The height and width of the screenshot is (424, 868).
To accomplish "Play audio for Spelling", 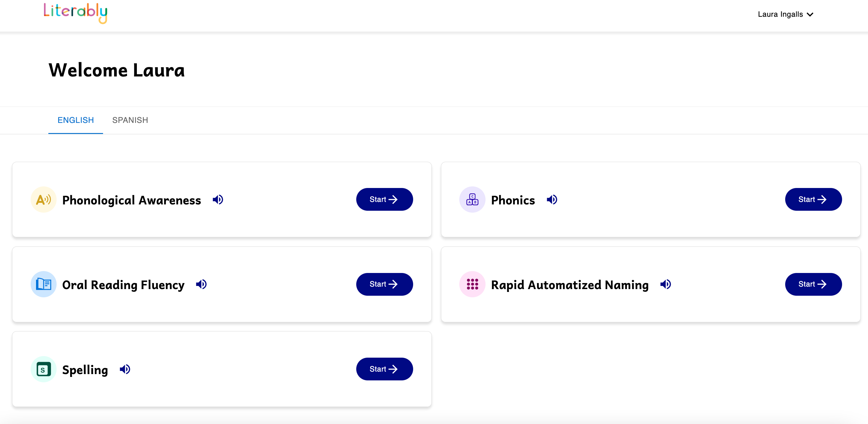I will pos(125,369).
